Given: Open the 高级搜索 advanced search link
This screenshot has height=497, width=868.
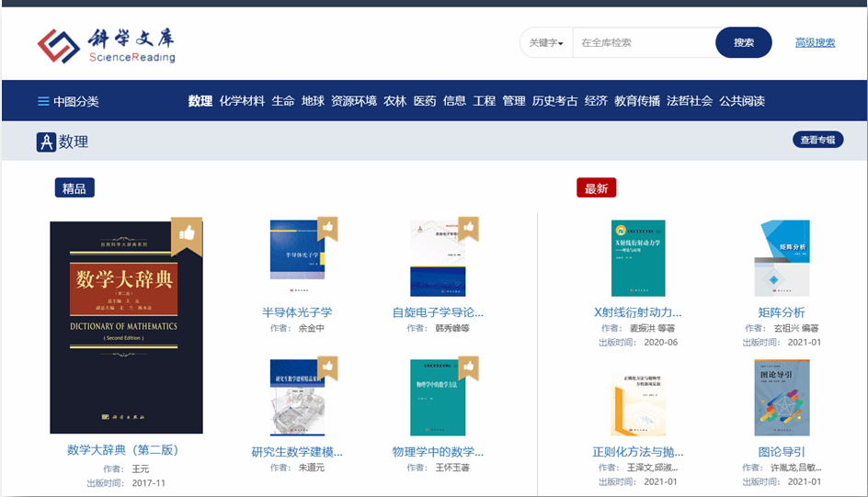Looking at the screenshot, I should 815,42.
